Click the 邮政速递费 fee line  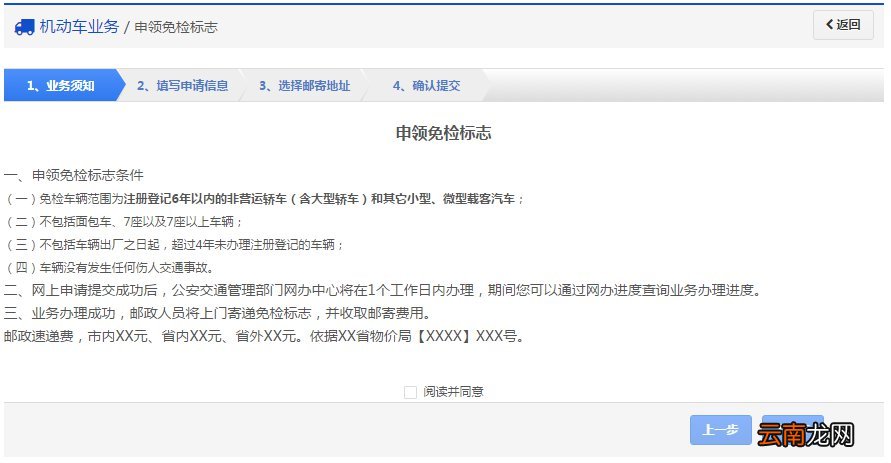tap(264, 336)
